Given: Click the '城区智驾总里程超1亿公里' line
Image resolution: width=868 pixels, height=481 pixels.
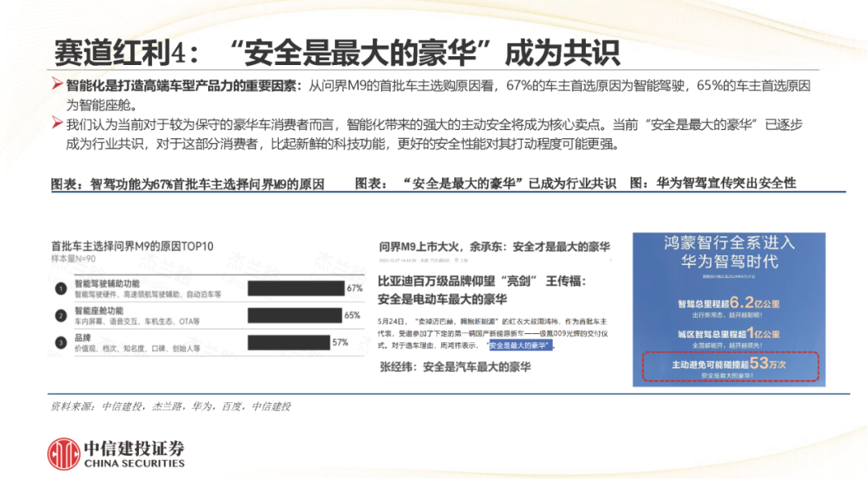Looking at the screenshot, I should (728, 333).
